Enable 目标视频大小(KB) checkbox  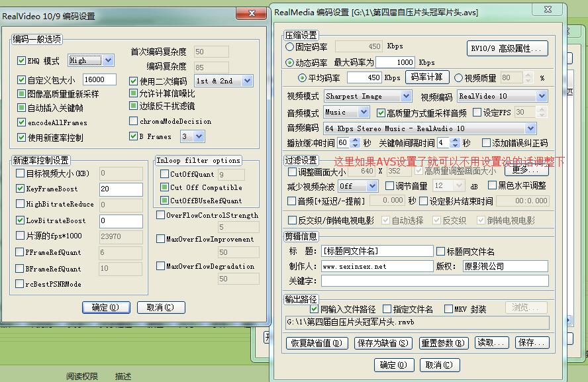20,173
